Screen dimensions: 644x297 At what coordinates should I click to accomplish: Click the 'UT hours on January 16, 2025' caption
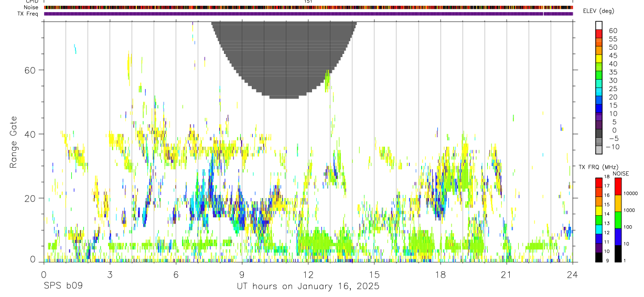[x=308, y=287]
